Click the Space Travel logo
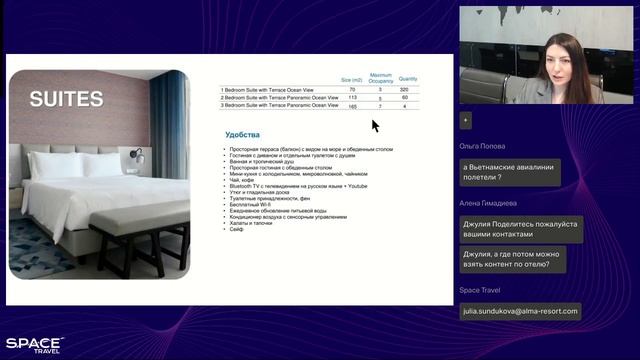Screen dimensions: 640x360 (35, 345)
